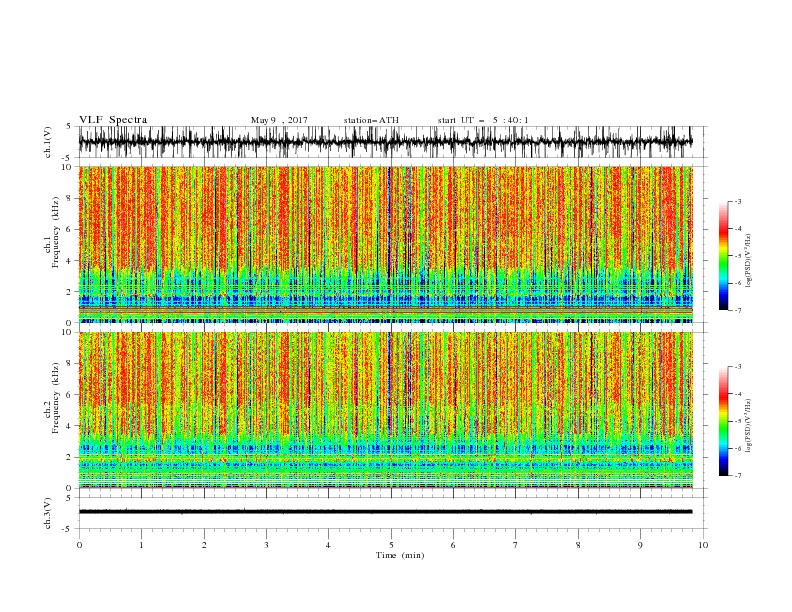Click the time axis tick label "3"

(266, 545)
